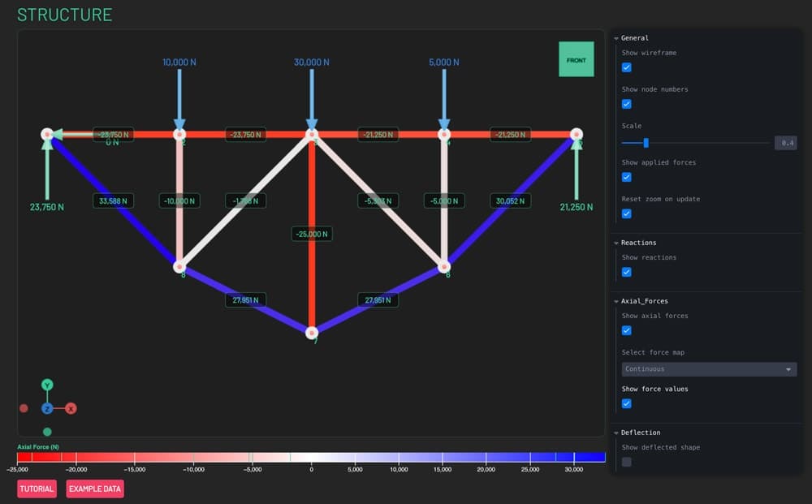Open the TUTORIAL dialog
The width and height of the screenshot is (812, 504).
click(x=36, y=489)
